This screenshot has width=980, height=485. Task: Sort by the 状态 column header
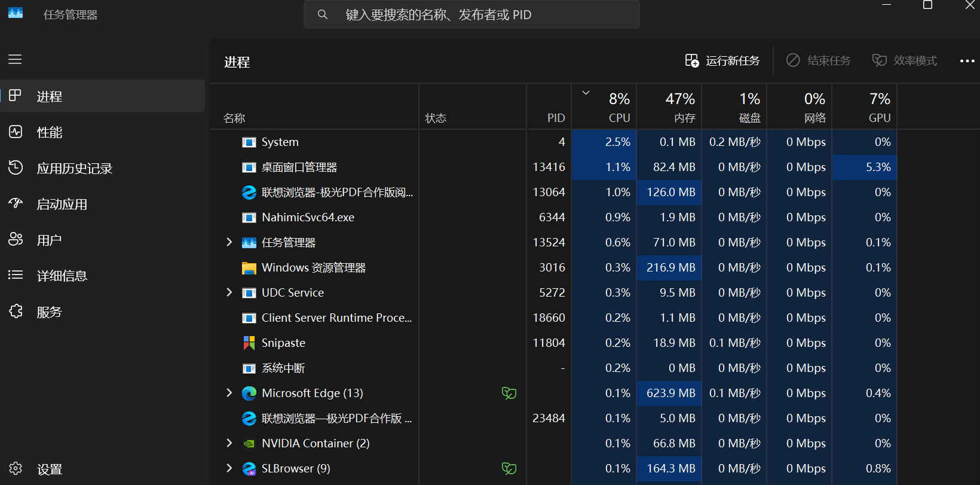[473, 106]
